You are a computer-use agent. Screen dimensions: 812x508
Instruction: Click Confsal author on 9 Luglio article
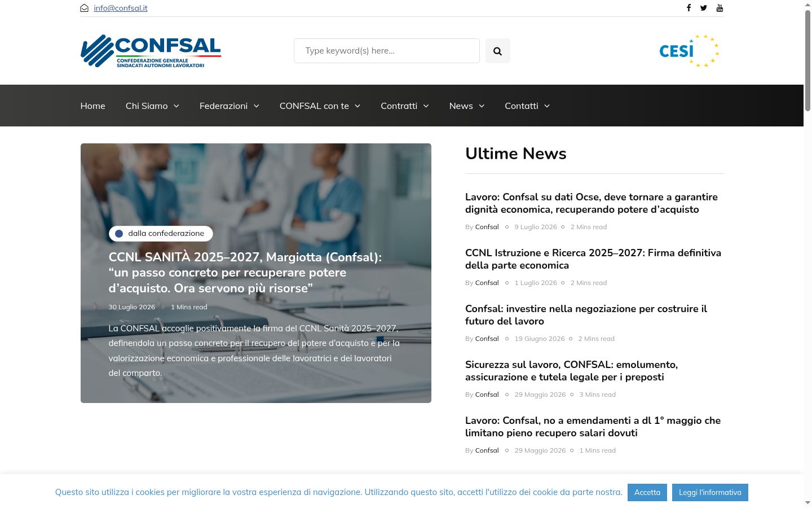click(487, 227)
